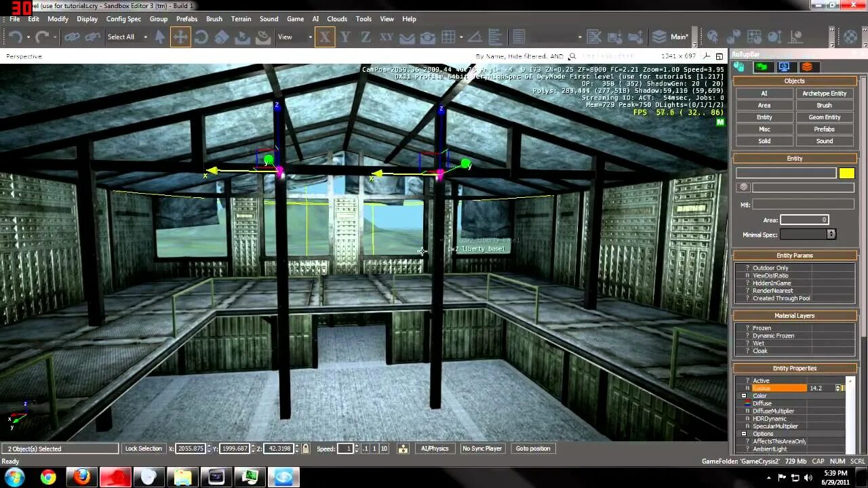868x488 pixels.
Task: Click the Undo arrow icon
Action: click(x=15, y=37)
